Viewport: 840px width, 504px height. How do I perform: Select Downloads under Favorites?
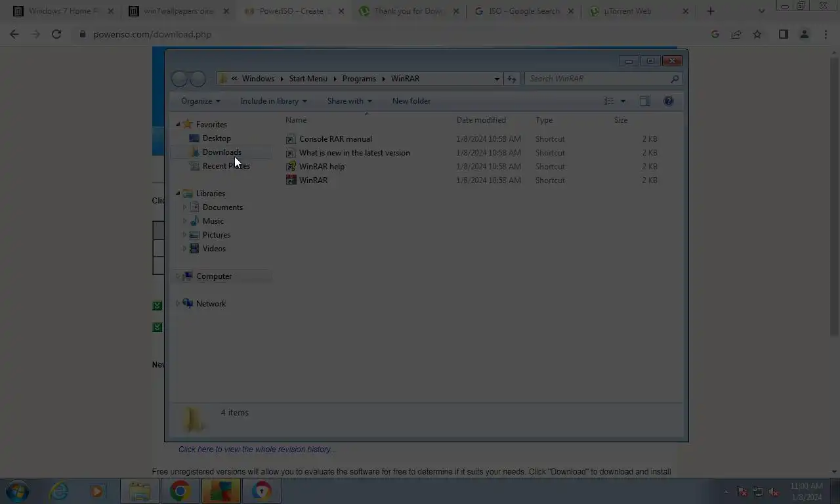pos(222,152)
